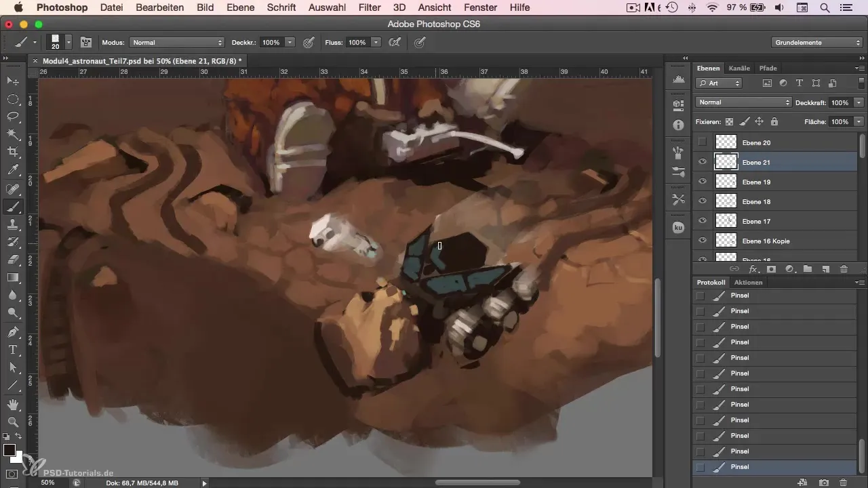This screenshot has width=868, height=488.
Task: Hide the Ebene 18 layer
Action: pos(703,201)
